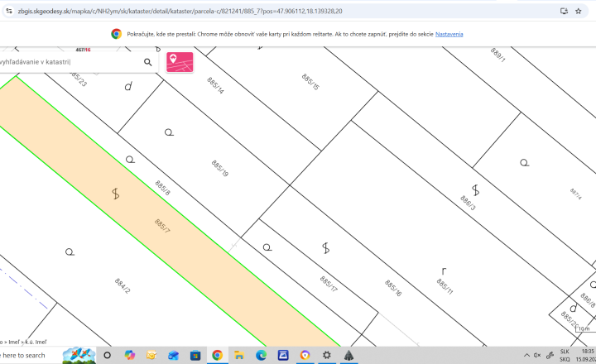This screenshot has width=596, height=364.
Task: Launch Copilot from the taskbar
Action: point(130,355)
